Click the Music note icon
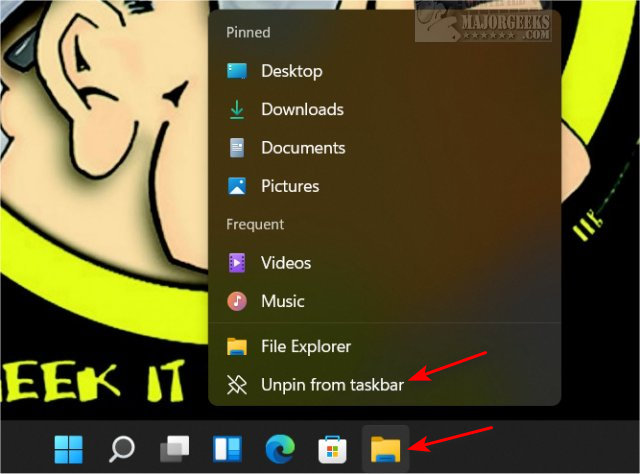640x474 pixels. pyautogui.click(x=237, y=301)
